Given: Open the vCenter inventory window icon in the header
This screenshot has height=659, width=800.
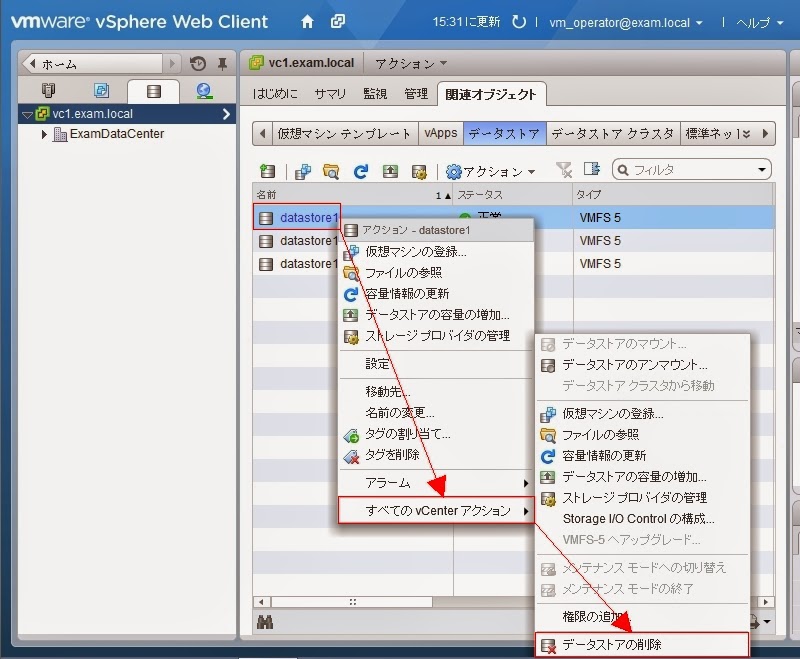Looking at the screenshot, I should click(x=338, y=21).
